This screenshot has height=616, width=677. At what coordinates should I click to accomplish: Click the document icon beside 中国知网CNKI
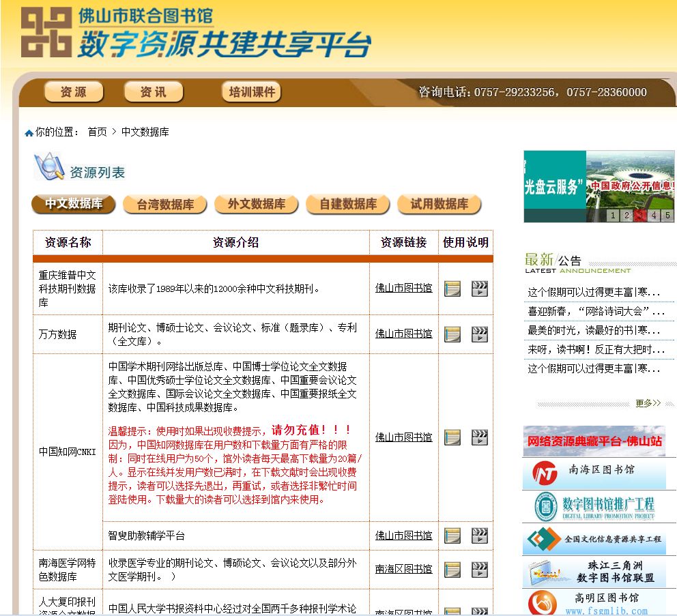point(452,437)
